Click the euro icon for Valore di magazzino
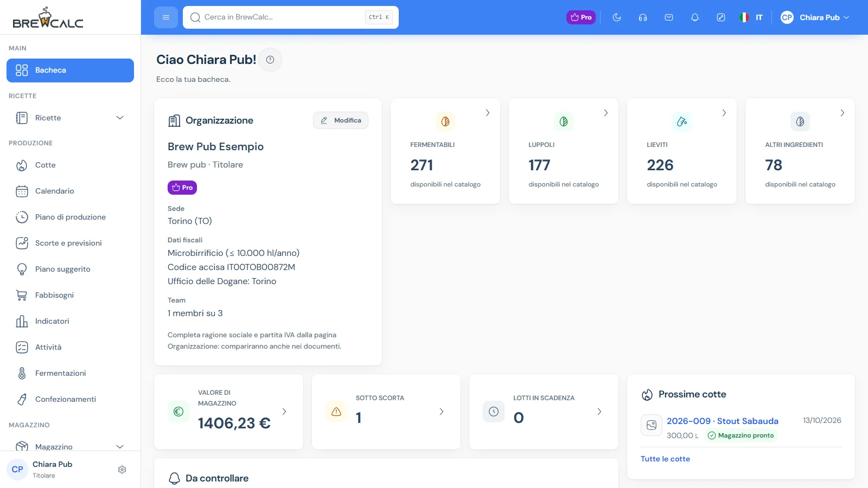 (x=178, y=412)
